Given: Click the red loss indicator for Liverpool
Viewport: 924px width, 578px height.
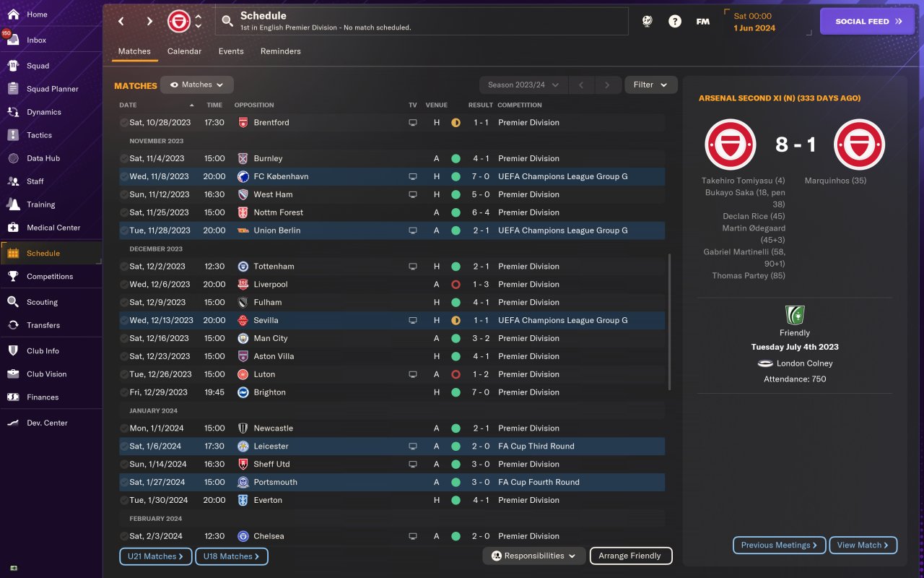Looking at the screenshot, I should (x=456, y=285).
